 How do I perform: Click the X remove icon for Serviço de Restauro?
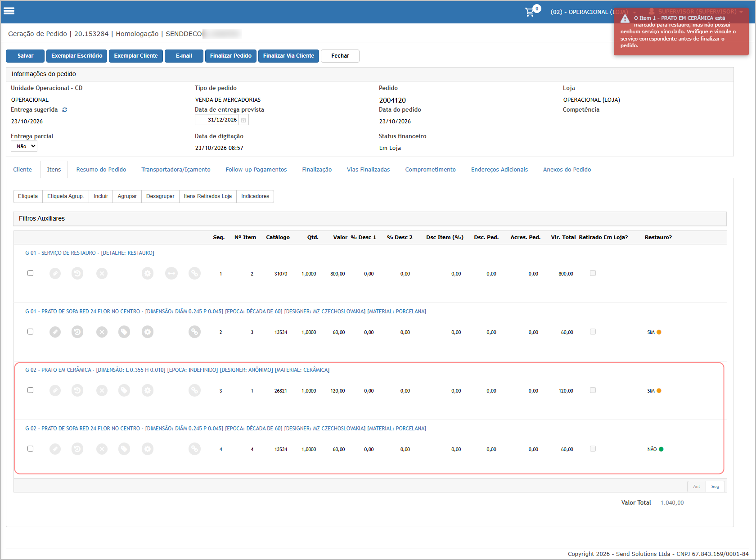click(102, 273)
